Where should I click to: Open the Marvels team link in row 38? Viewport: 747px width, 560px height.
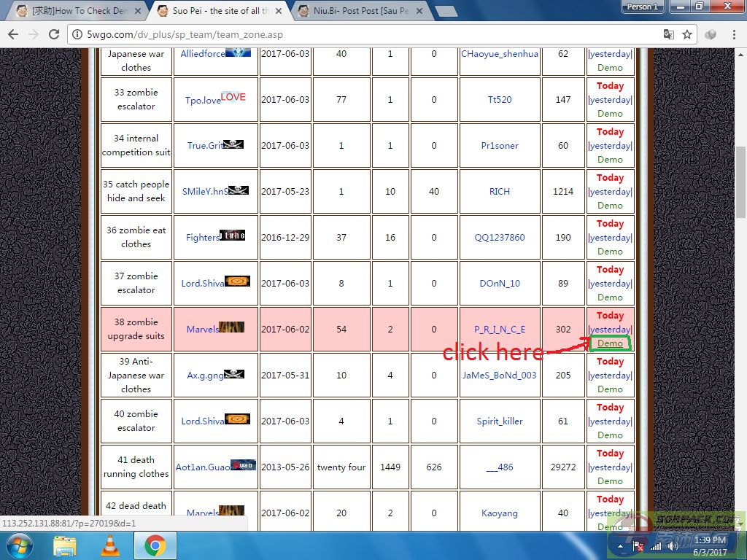[202, 330]
